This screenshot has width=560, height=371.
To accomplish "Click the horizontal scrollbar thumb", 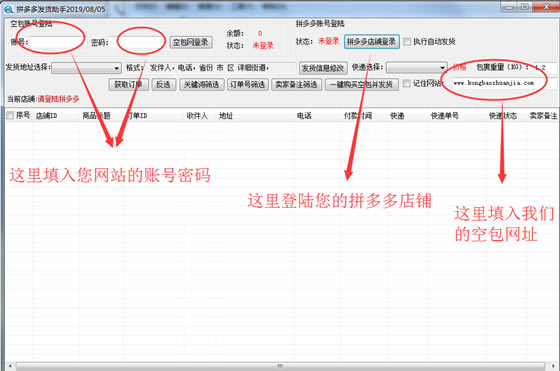I will pos(280,366).
